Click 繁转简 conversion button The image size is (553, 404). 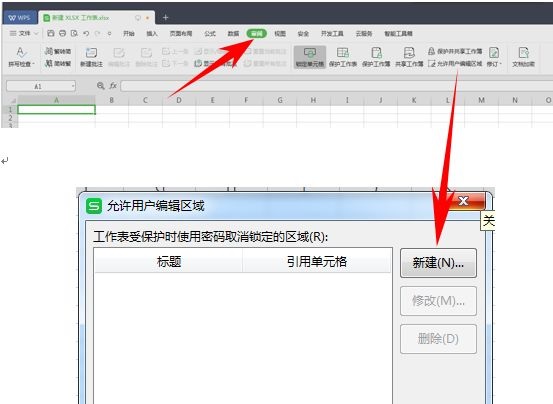click(x=58, y=51)
